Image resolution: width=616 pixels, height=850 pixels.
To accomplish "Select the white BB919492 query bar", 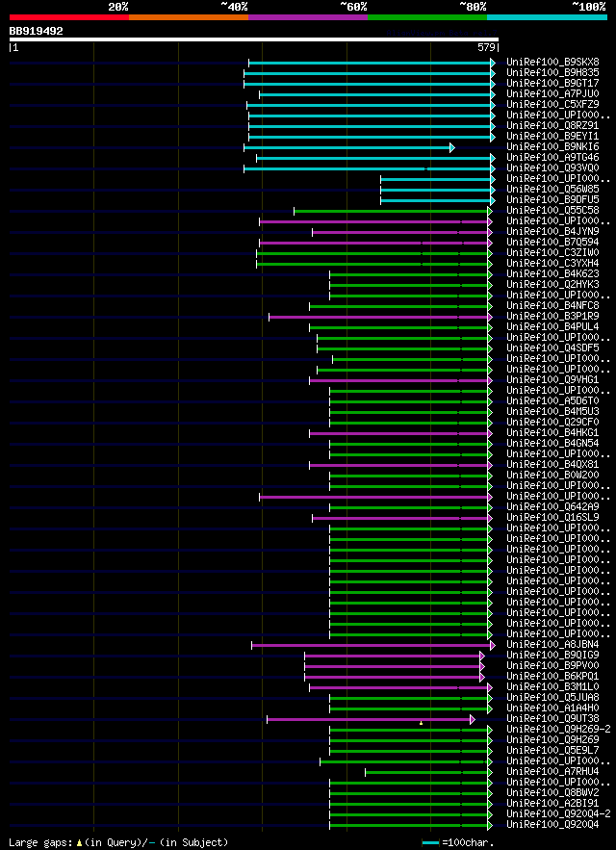I will (x=254, y=39).
